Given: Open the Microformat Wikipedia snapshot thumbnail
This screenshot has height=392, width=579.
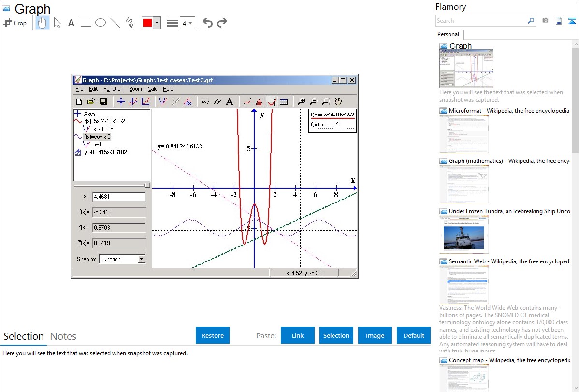Looking at the screenshot, I should (x=464, y=134).
